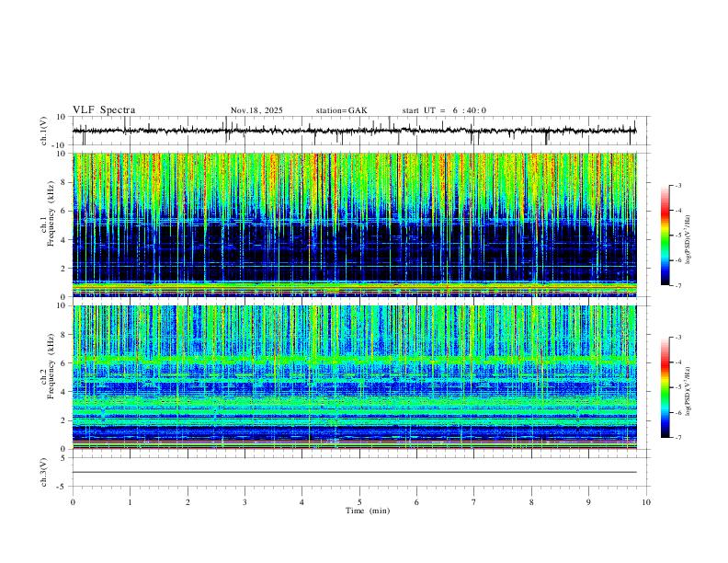The height and width of the screenshot is (563, 728).
Task: Click the upper PSD color bar
Action: point(665,236)
